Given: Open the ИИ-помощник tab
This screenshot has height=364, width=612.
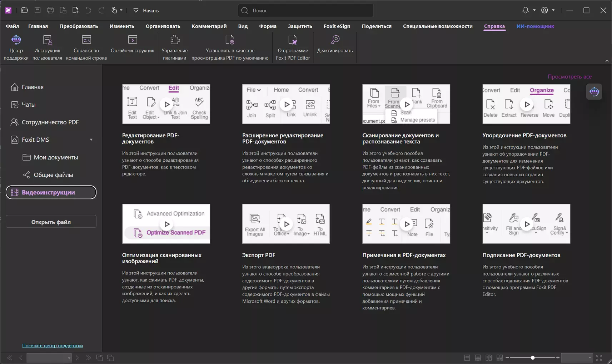Looking at the screenshot, I should pyautogui.click(x=535, y=26).
